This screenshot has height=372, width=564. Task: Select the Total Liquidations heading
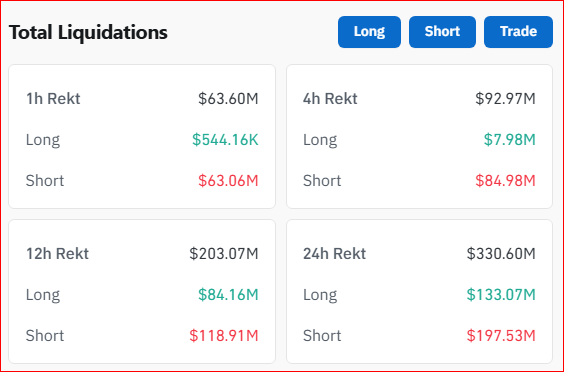88,32
